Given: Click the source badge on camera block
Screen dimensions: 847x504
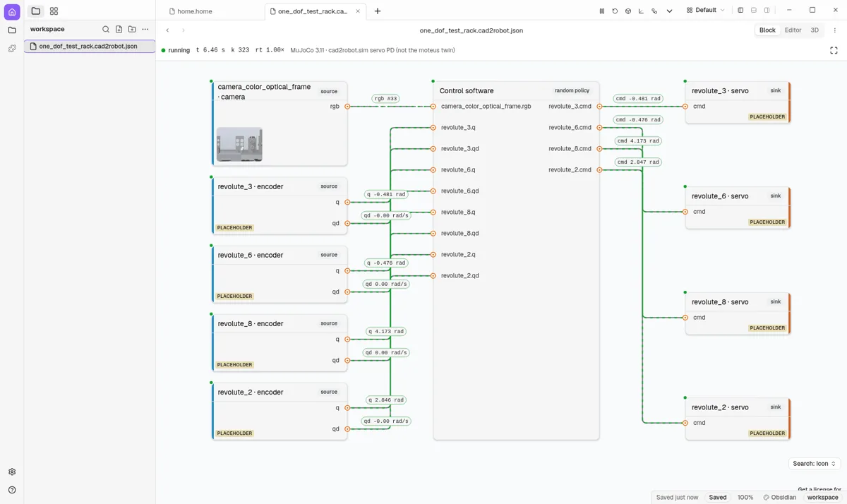Looking at the screenshot, I should (x=329, y=92).
